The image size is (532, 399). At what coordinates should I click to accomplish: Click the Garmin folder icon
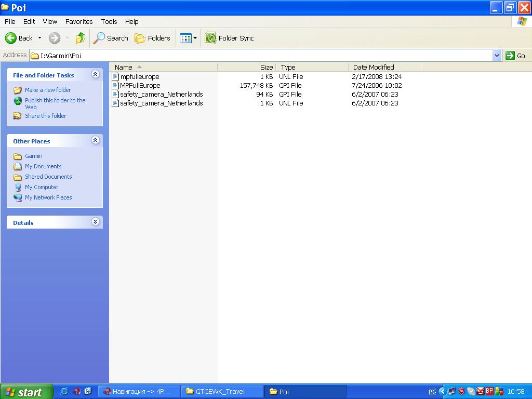[x=18, y=156]
